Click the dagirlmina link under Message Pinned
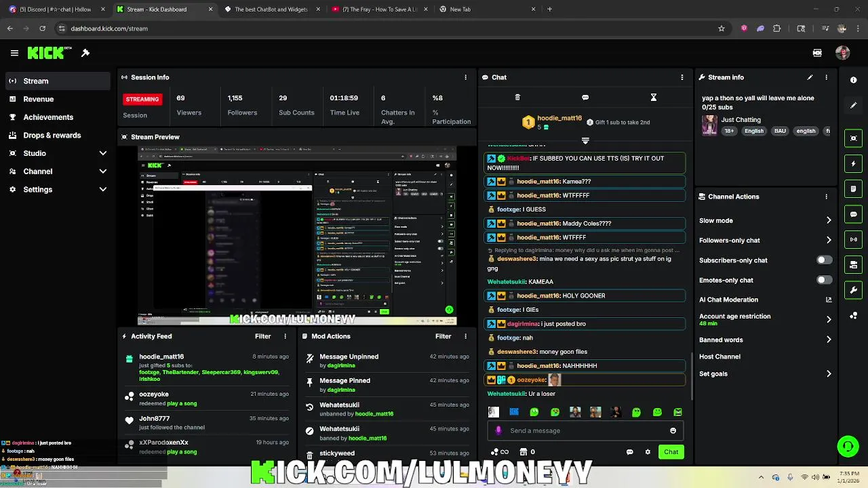Screen dimensions: 868x488 tap(341, 390)
